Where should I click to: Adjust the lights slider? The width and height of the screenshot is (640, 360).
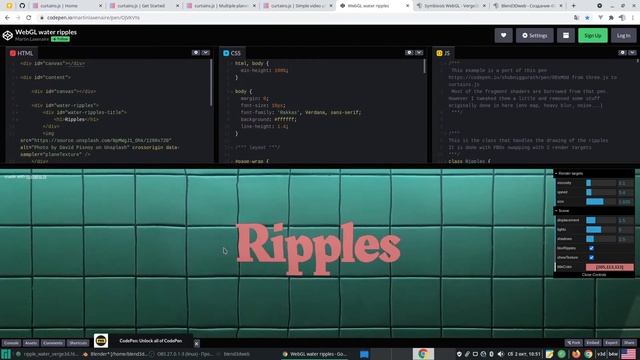[x=601, y=230]
